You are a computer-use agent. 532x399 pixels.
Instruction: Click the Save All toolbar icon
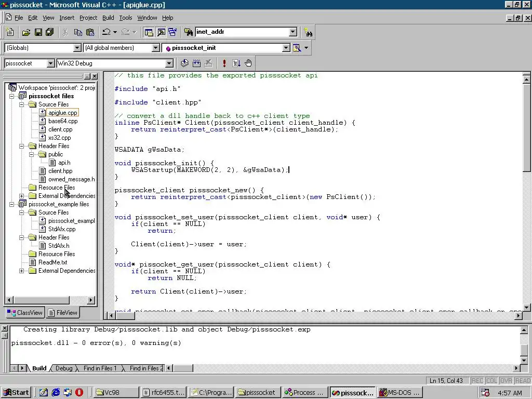[49, 32]
